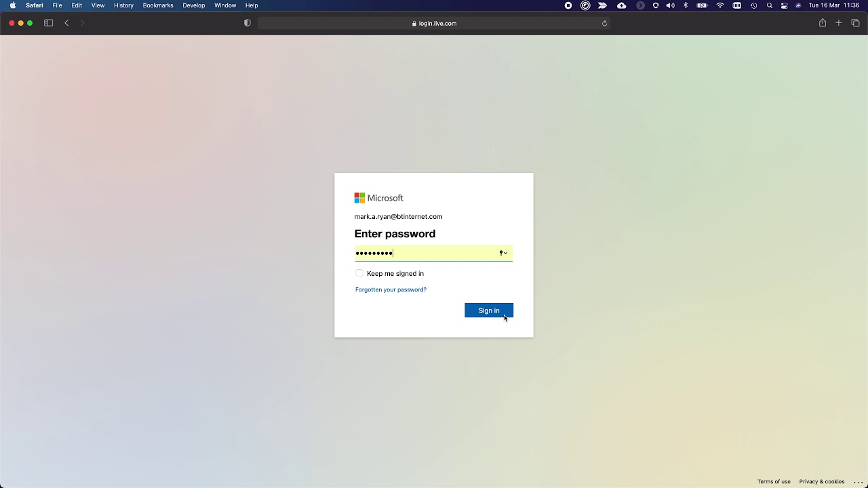This screenshot has height=488, width=868.
Task: Open Control Centre
Action: (x=785, y=5)
